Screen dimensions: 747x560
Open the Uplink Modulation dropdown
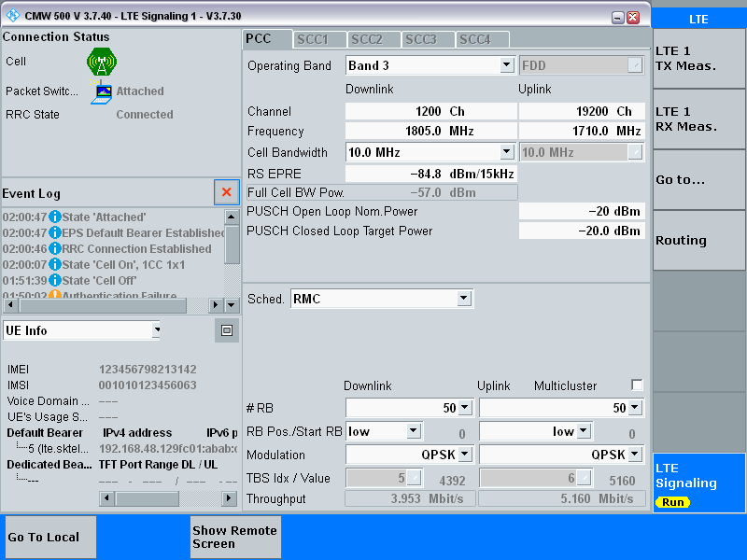tap(635, 455)
